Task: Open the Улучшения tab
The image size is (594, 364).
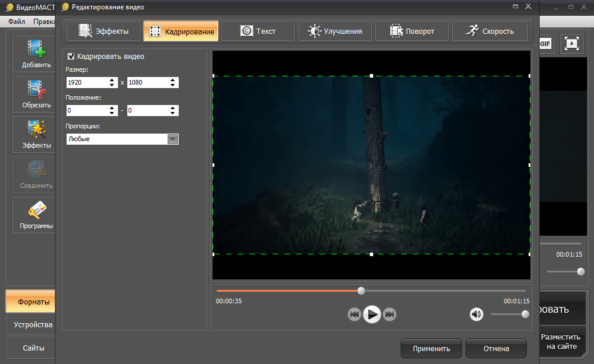Action: 335,31
